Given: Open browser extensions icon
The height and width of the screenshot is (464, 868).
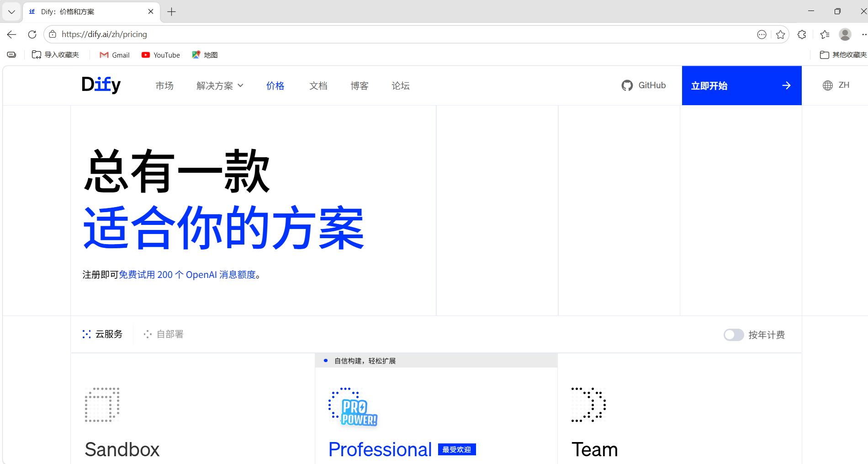Looking at the screenshot, I should (x=802, y=34).
